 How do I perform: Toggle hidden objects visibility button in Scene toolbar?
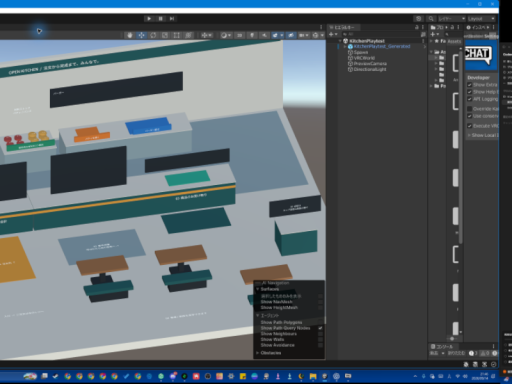click(291, 35)
